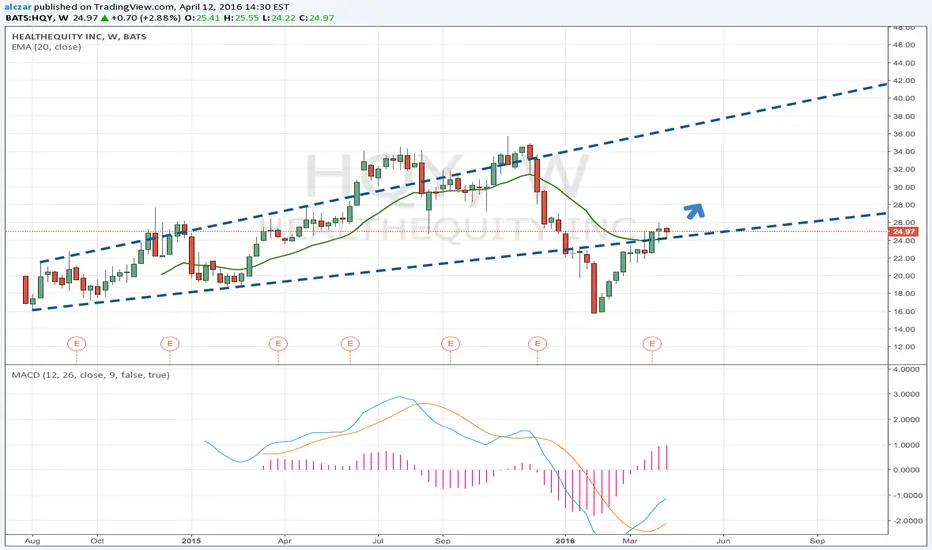Click the Oct label on the time axis
This screenshot has height=550, width=932.
[x=97, y=541]
